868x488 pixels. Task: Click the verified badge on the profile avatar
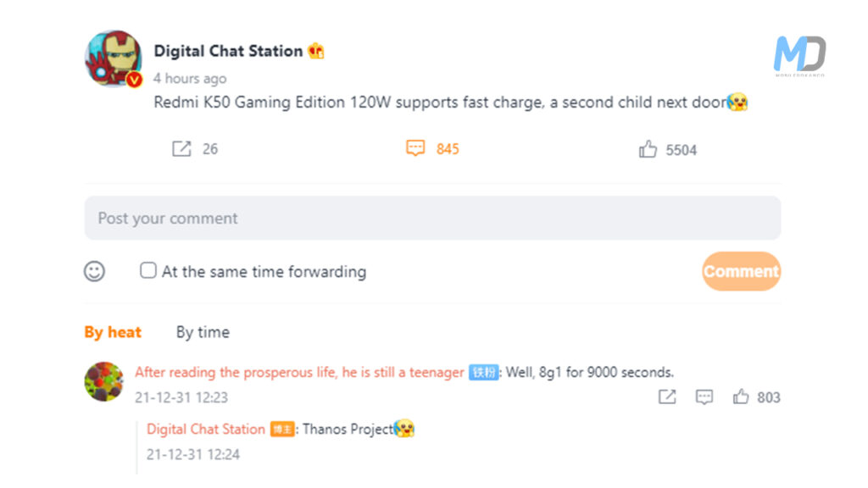click(132, 78)
